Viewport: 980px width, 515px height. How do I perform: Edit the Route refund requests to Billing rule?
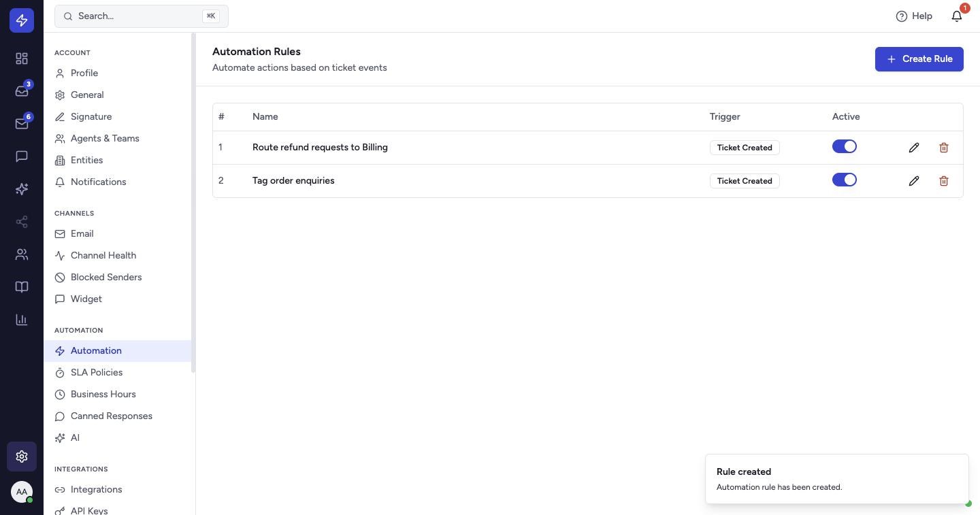tap(914, 148)
